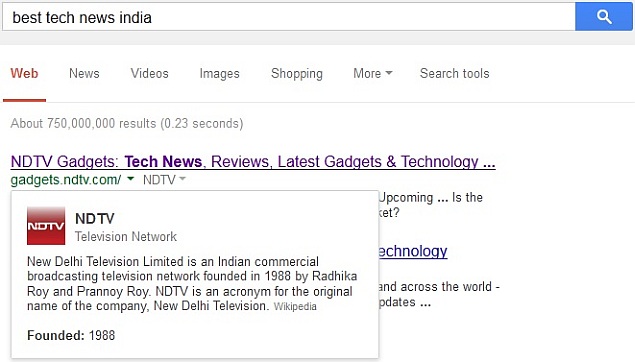Switch to the Videos tab
The image size is (635, 362).
pos(149,73)
